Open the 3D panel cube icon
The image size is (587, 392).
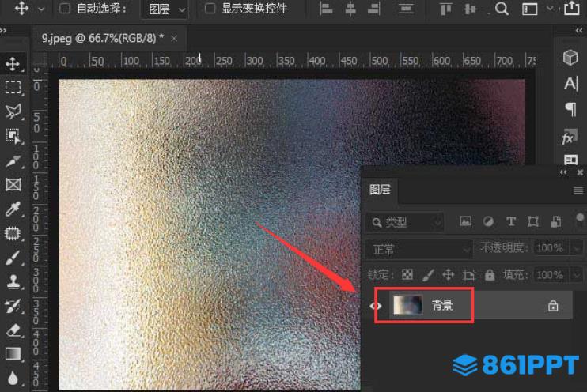(570, 57)
